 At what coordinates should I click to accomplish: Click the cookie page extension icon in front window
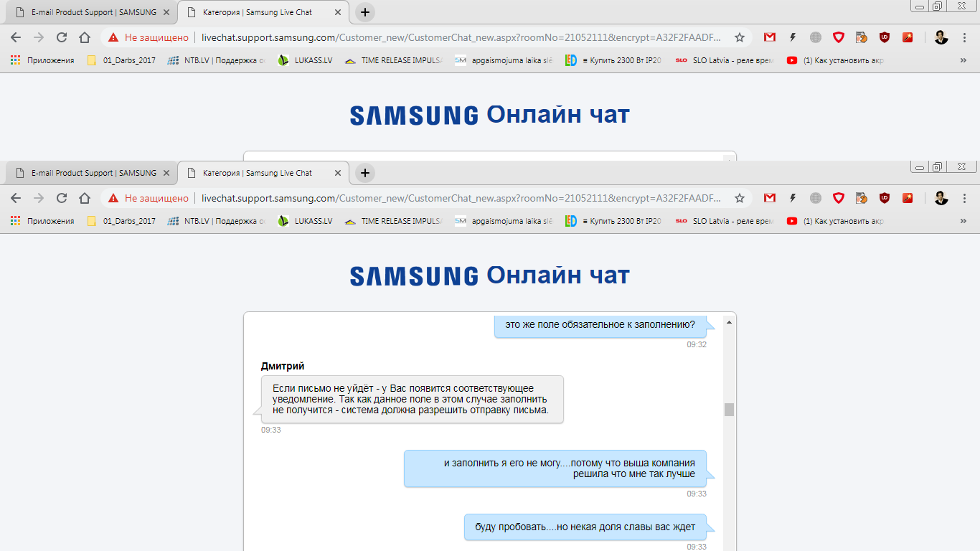pos(862,198)
